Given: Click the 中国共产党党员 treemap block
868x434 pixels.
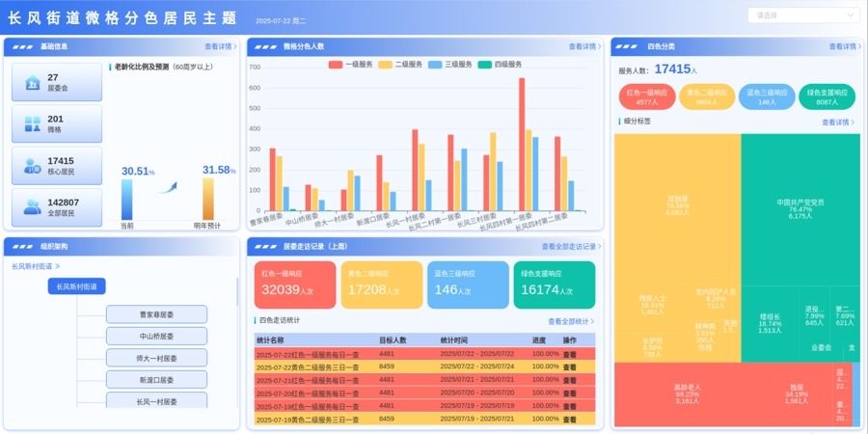Looking at the screenshot, I should [x=800, y=208].
